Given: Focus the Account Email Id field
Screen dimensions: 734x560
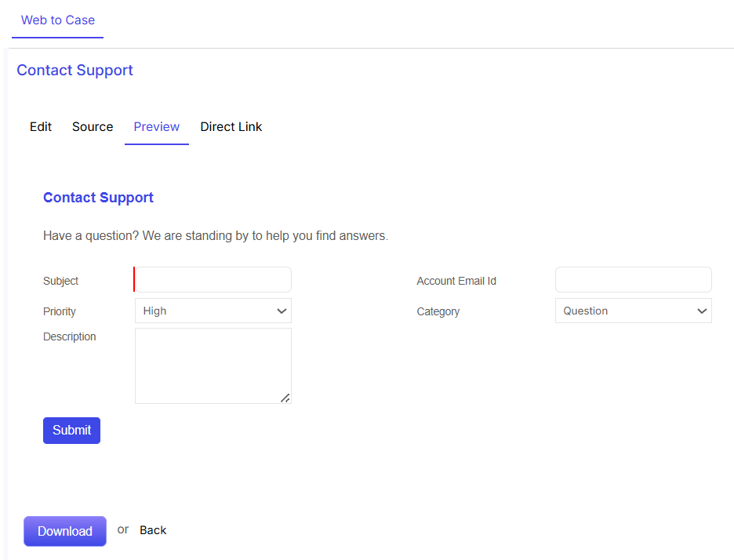Looking at the screenshot, I should [634, 279].
